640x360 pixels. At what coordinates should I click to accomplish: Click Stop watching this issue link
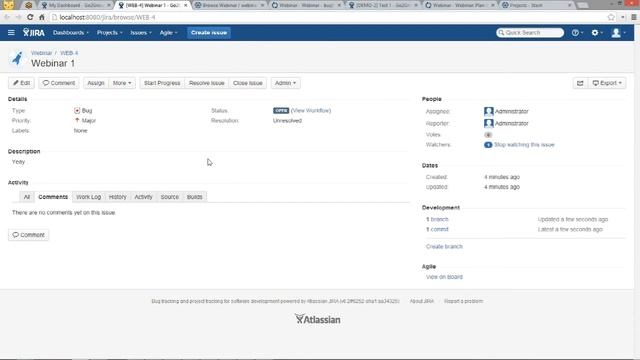coord(524,144)
